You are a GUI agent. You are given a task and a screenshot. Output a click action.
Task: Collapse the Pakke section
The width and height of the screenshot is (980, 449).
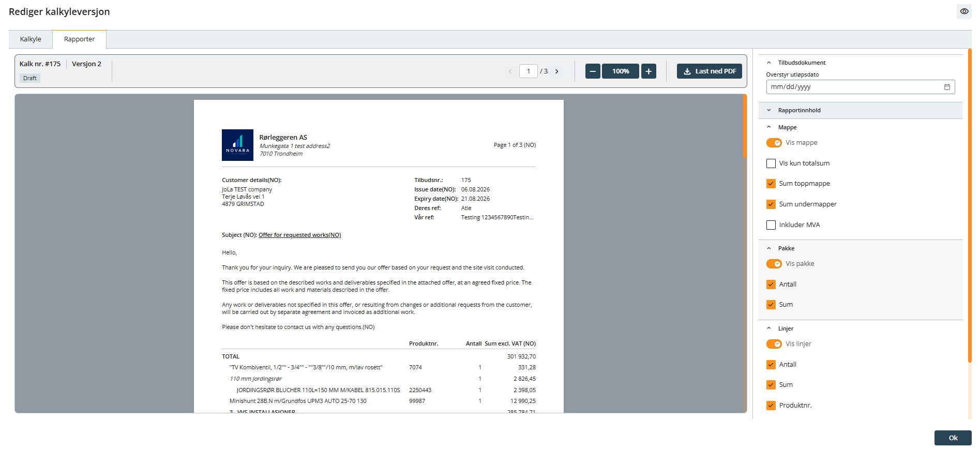click(x=769, y=248)
